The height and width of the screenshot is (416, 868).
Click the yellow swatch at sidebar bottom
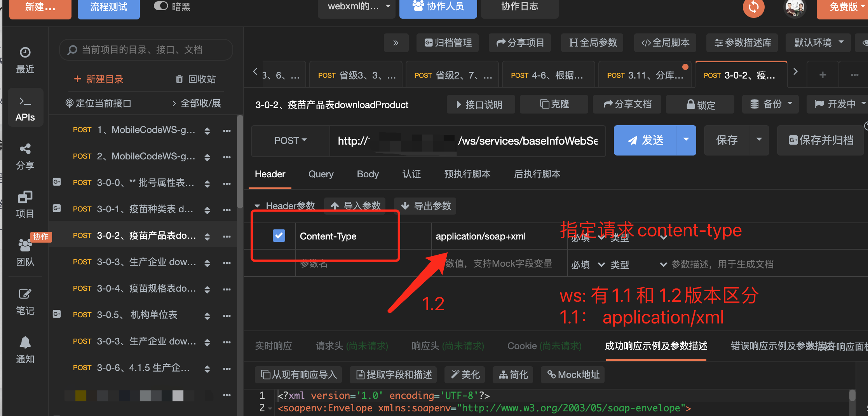(x=80, y=395)
